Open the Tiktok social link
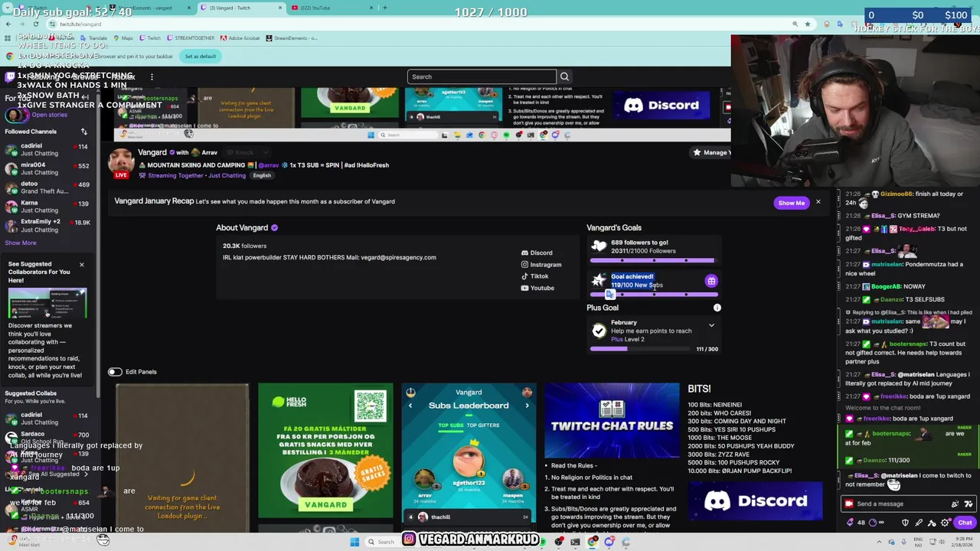Image resolution: width=980 pixels, height=551 pixels. tap(534, 276)
